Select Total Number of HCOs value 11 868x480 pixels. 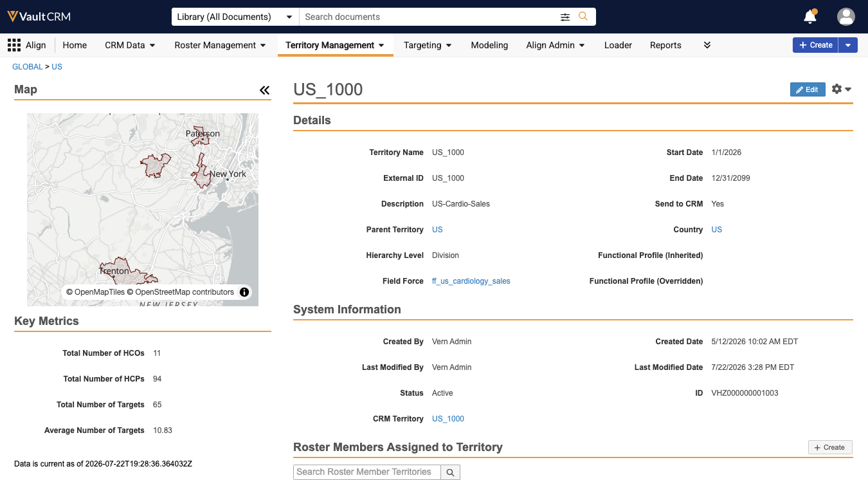pyautogui.click(x=157, y=353)
